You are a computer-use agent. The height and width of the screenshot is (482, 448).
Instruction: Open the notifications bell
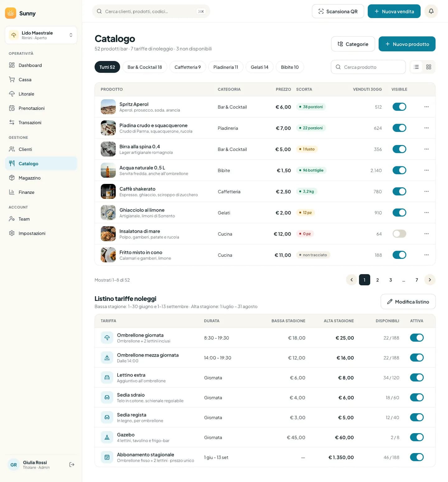coord(431,11)
